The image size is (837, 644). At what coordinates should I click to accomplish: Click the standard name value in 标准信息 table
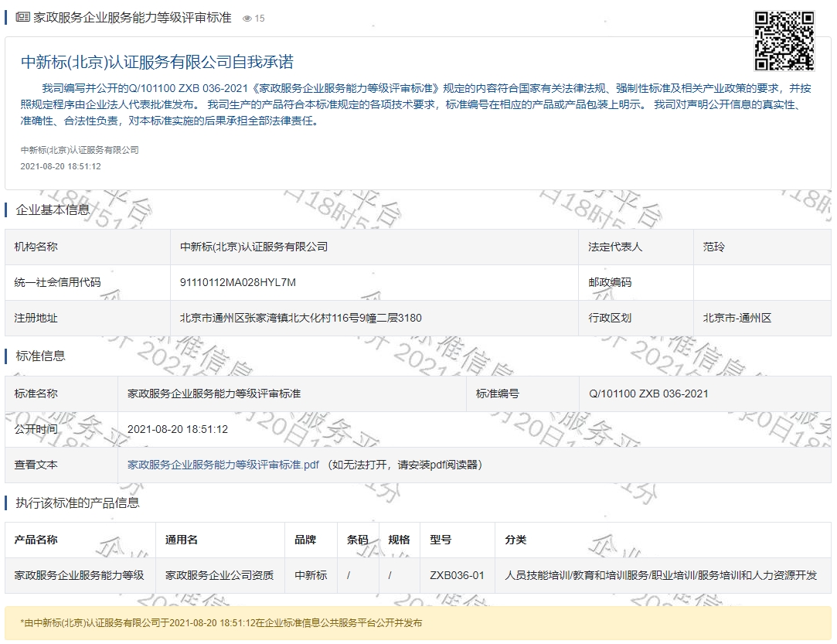coord(214,394)
